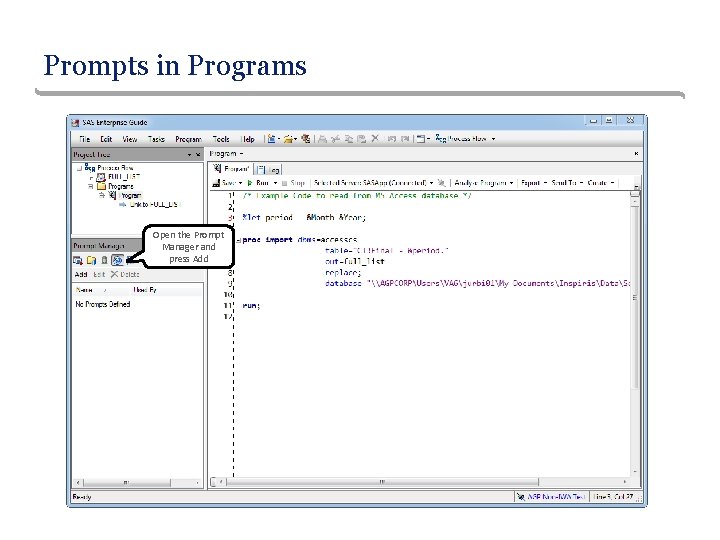
Task: Select FULL_LIST in the Project Tree
Action: tap(124, 177)
